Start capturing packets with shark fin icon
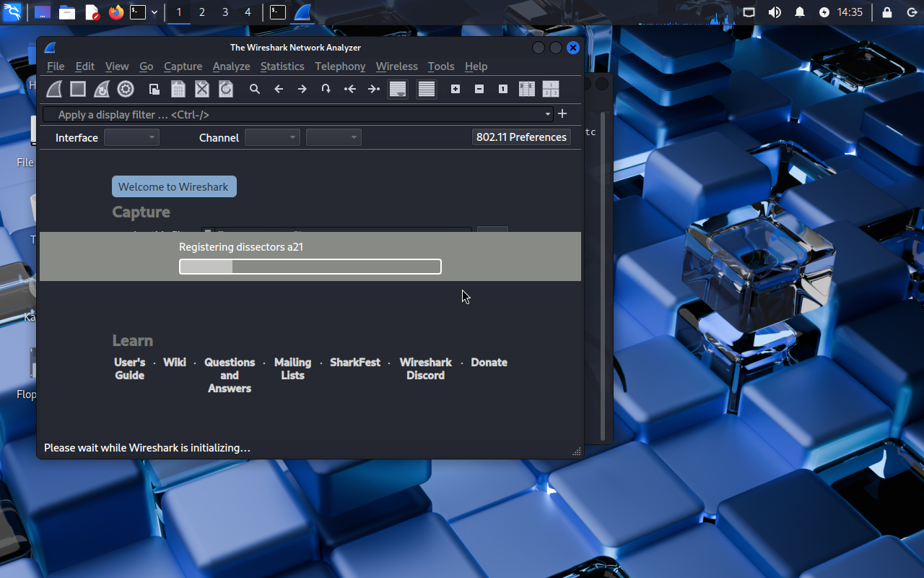Screen dimensions: 924x578 pyautogui.click(x=54, y=89)
